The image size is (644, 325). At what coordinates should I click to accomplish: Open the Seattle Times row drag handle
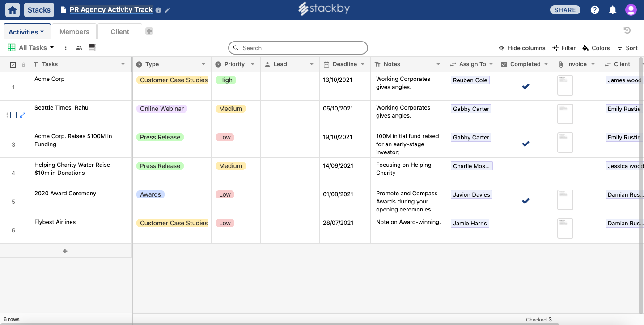tap(7, 115)
